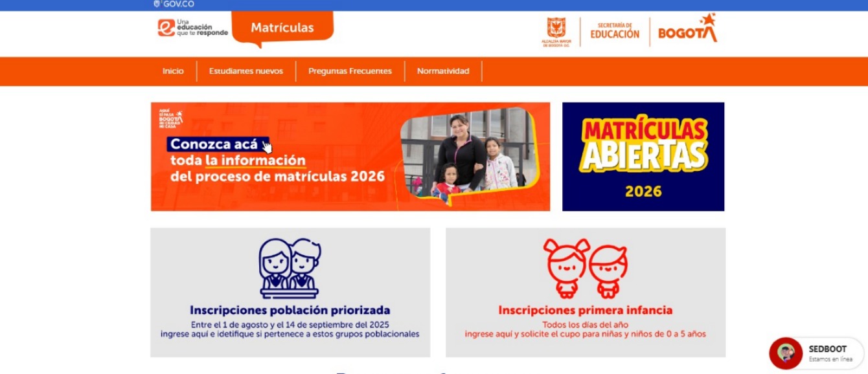Open the matrículas 2026 information banner photo
Screen dimensions: 868x374
point(468,155)
